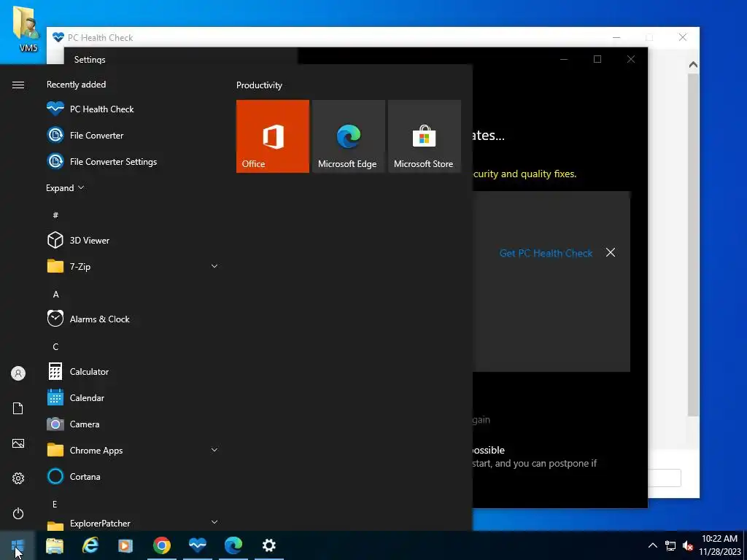Screen dimensions: 747x560
Task: Open Microsoft Store tile
Action: [425, 136]
